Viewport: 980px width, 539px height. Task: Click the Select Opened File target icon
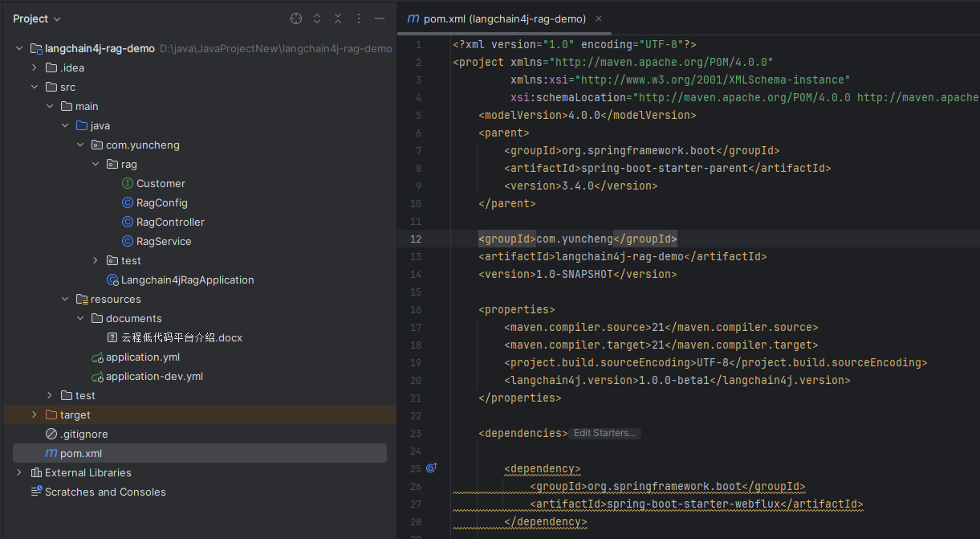(296, 18)
